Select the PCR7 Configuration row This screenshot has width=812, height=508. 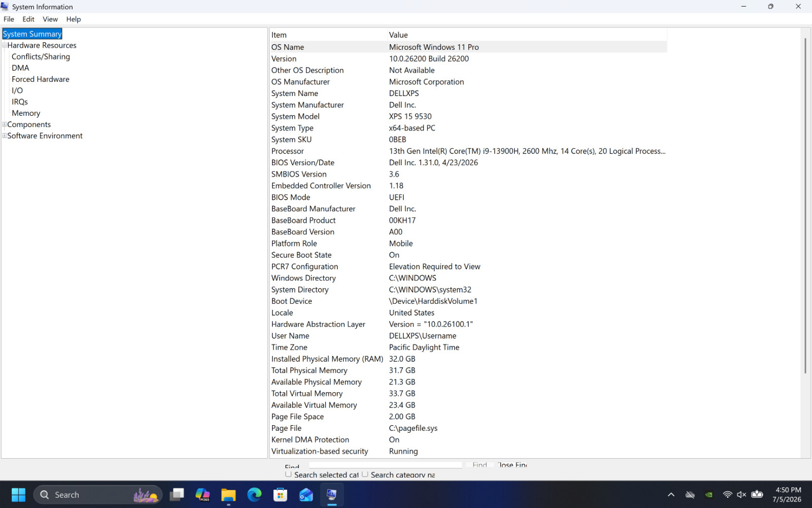pyautogui.click(x=468, y=267)
